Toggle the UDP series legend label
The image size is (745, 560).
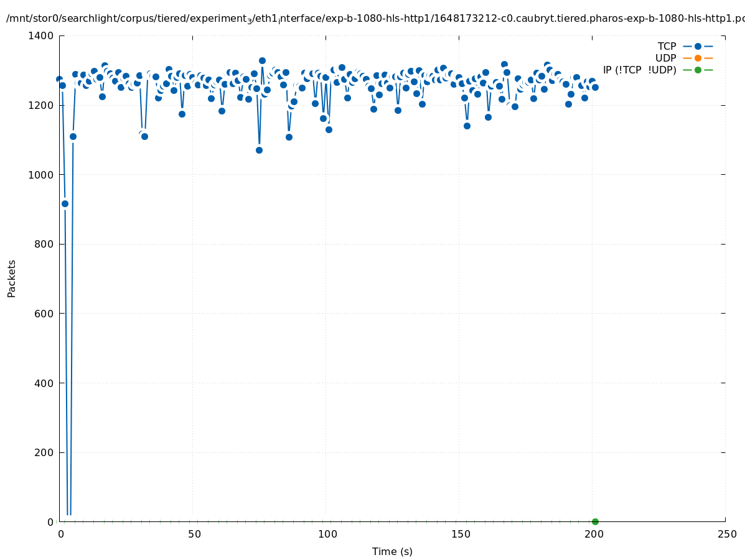pyautogui.click(x=665, y=58)
